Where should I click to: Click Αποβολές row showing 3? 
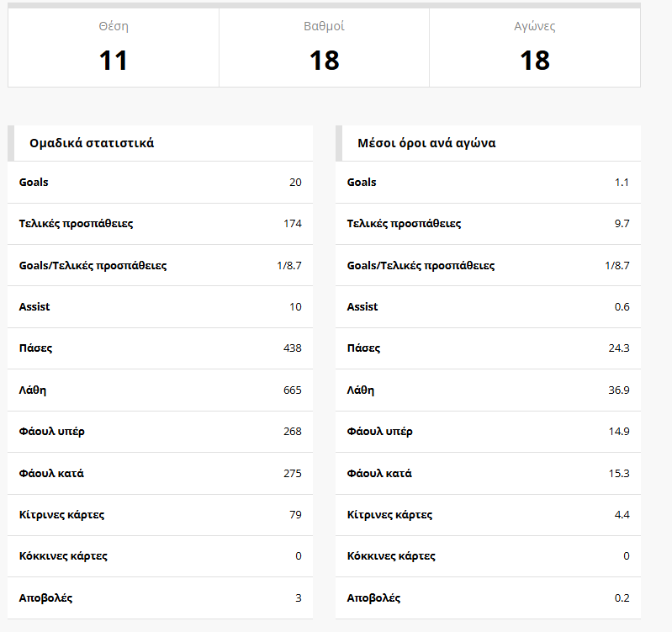[x=160, y=598]
